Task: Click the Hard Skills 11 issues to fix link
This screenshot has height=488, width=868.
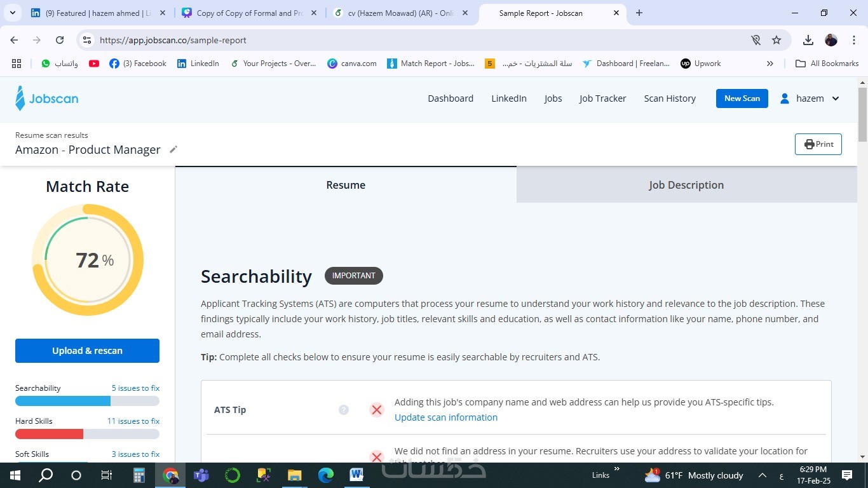Action: click(133, 421)
